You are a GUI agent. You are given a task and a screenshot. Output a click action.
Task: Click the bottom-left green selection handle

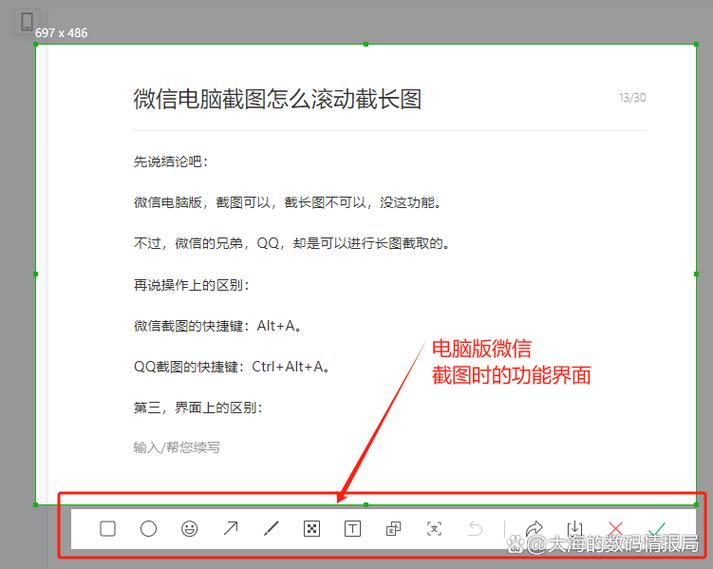pyautogui.click(x=35, y=504)
